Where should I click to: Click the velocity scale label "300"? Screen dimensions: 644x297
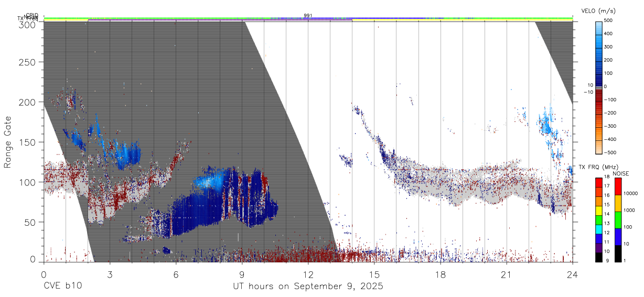609,47
